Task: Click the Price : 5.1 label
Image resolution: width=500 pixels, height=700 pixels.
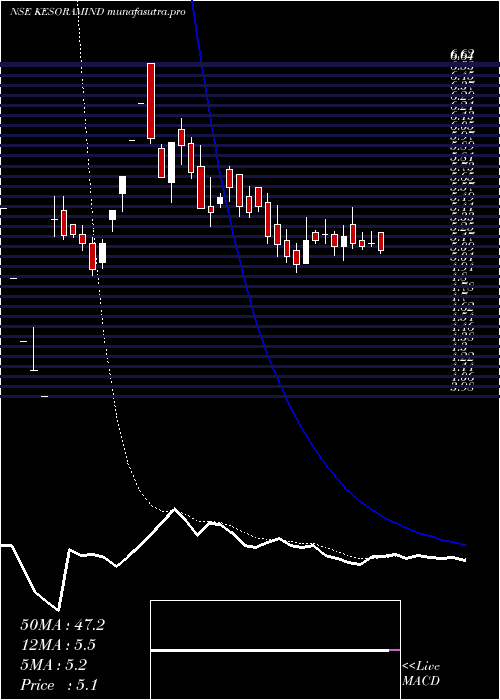Action: (x=59, y=685)
